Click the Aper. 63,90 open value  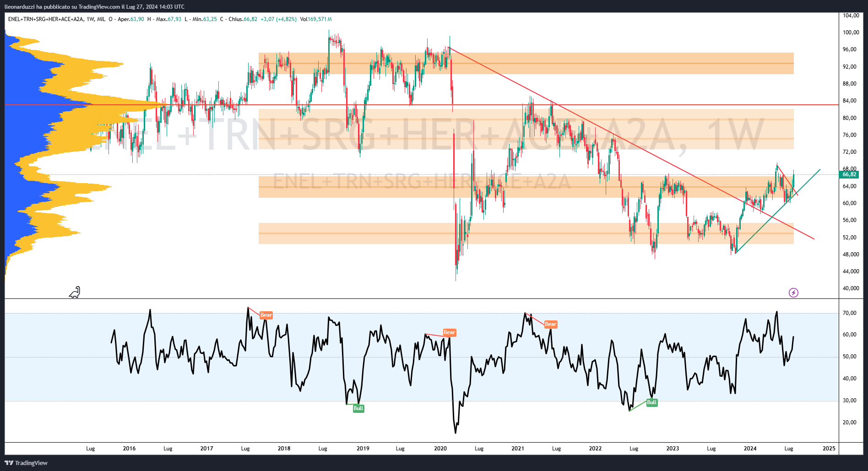point(131,19)
